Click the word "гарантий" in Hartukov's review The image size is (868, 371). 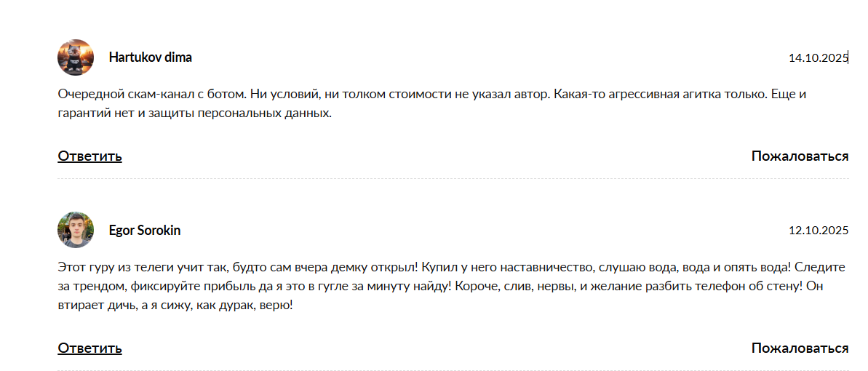pyautogui.click(x=82, y=113)
